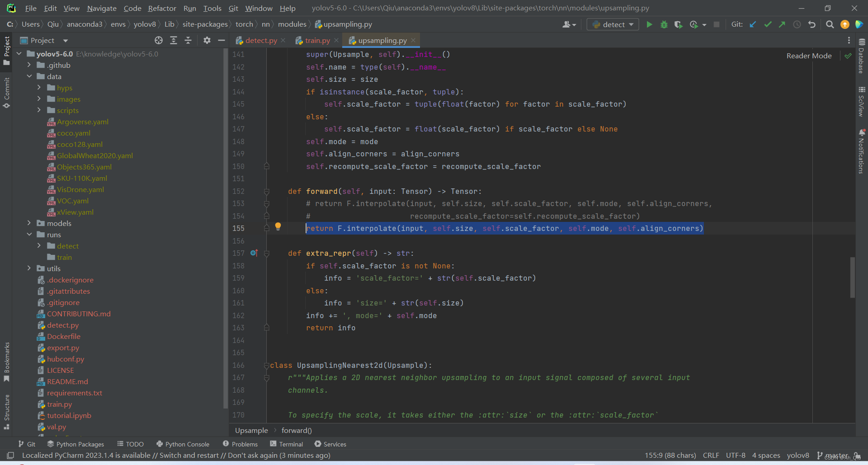
Task: Select opened file with the crosshair locate icon
Action: coord(159,40)
